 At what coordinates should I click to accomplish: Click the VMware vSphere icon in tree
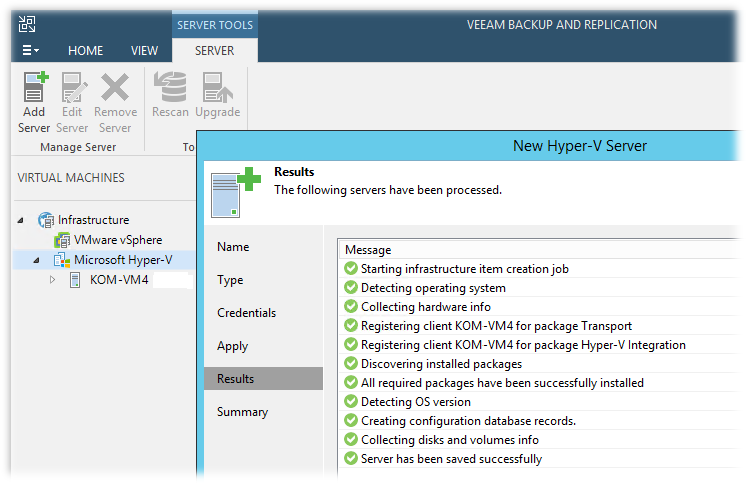click(x=62, y=240)
